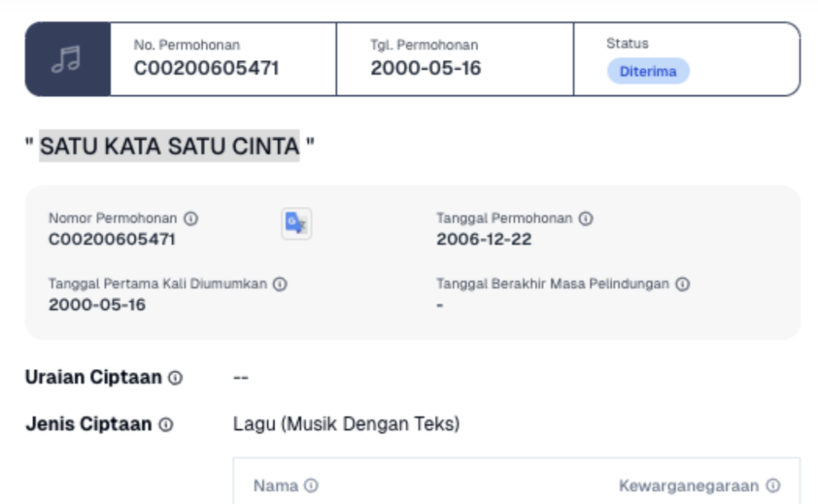Show info for Tanggal Pertama Kali Diumumkan
The width and height of the screenshot is (818, 504).
280,284
